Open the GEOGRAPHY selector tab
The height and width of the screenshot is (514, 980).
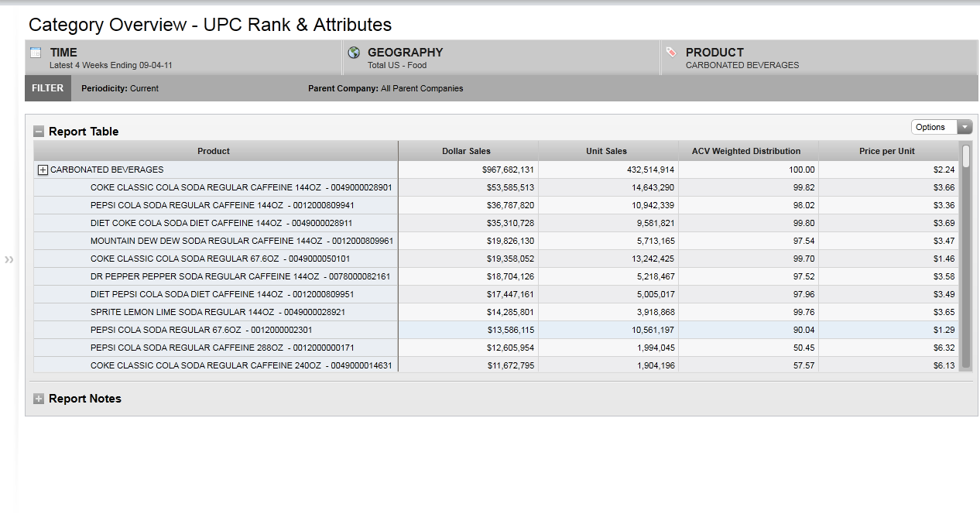[501, 58]
